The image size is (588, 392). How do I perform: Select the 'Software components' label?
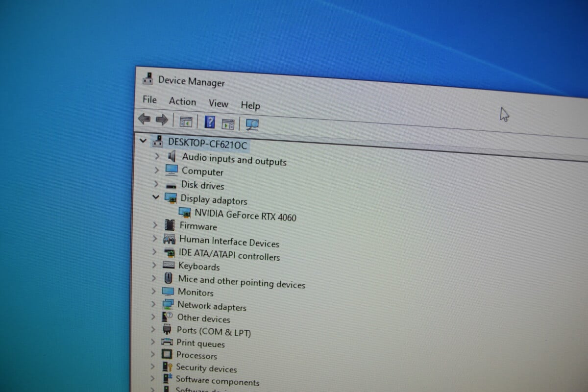click(x=218, y=381)
